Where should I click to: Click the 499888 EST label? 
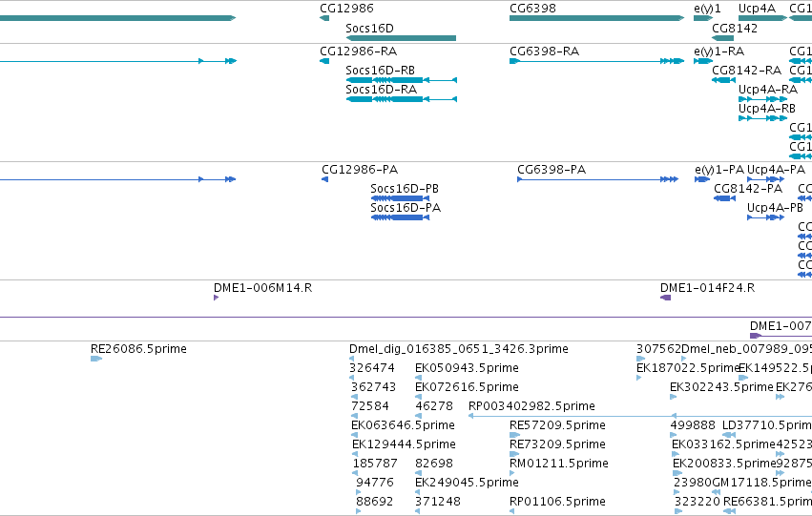pos(693,425)
